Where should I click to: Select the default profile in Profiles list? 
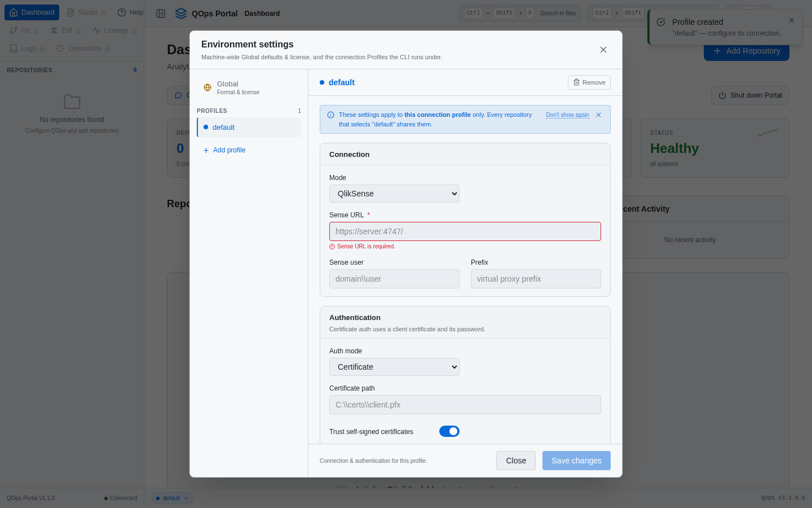click(x=249, y=128)
